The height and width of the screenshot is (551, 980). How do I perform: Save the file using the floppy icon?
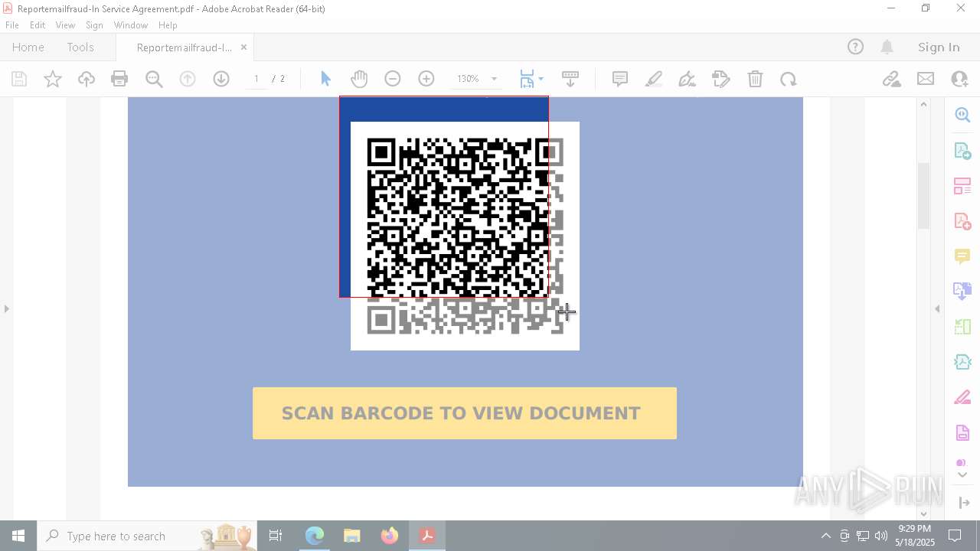click(19, 79)
